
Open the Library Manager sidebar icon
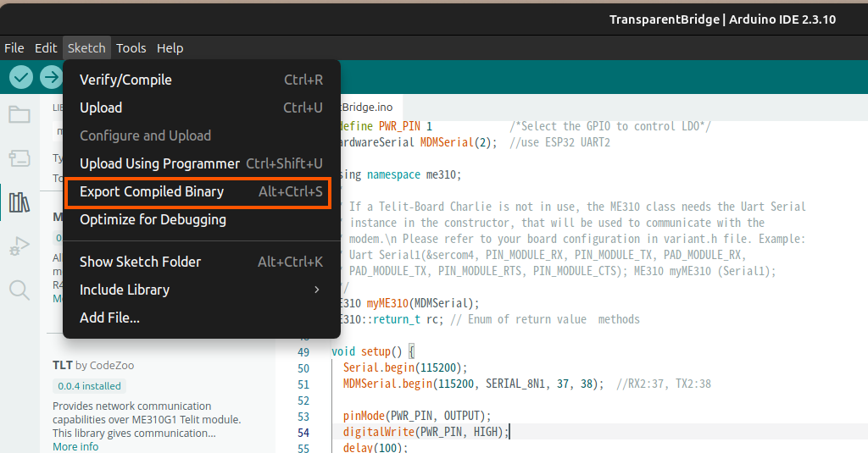pos(19,202)
